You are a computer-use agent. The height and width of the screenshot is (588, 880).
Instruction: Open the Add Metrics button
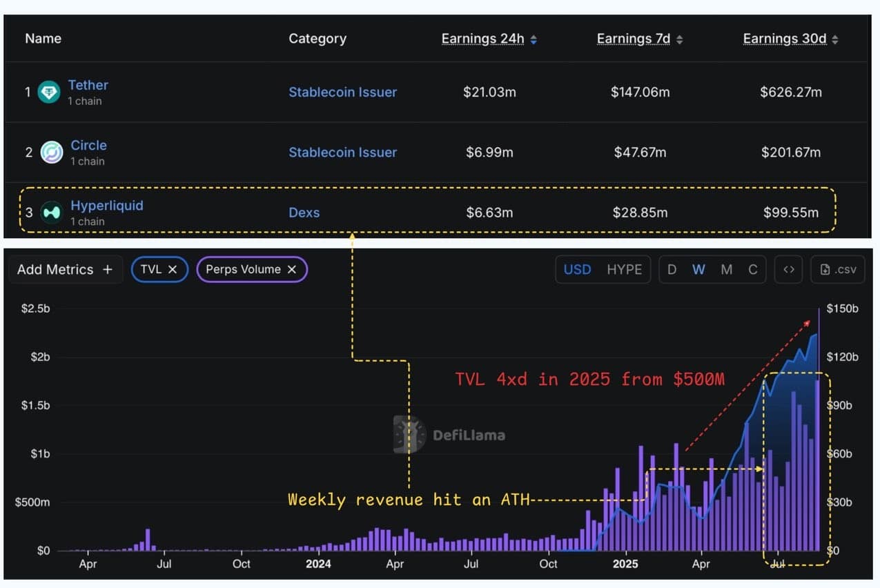click(x=65, y=269)
